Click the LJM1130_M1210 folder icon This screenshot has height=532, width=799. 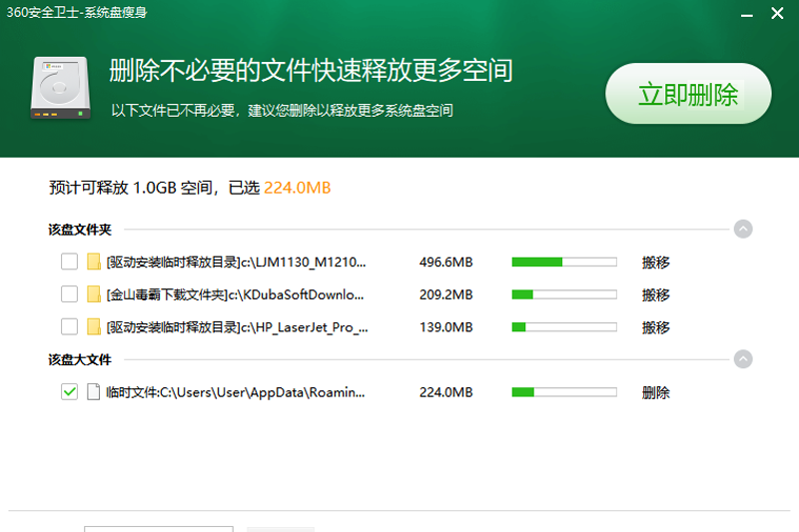pyautogui.click(x=93, y=262)
